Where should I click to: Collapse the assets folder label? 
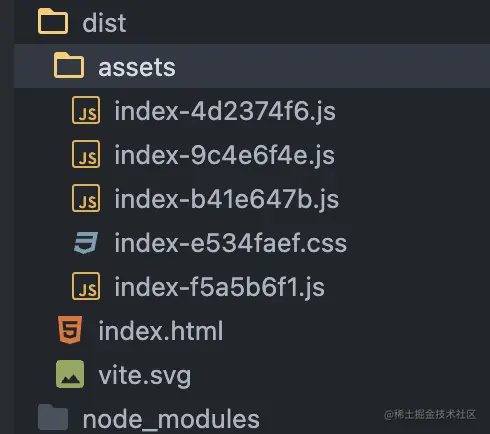137,67
